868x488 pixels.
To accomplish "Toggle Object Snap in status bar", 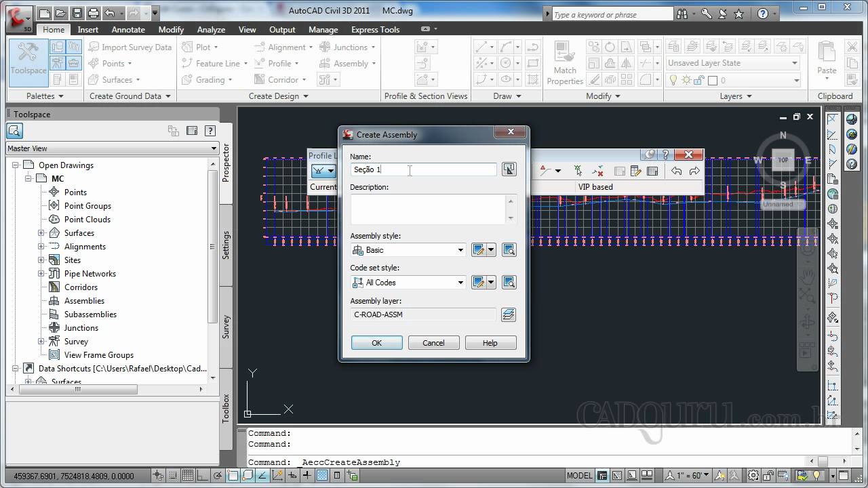I will (232, 476).
